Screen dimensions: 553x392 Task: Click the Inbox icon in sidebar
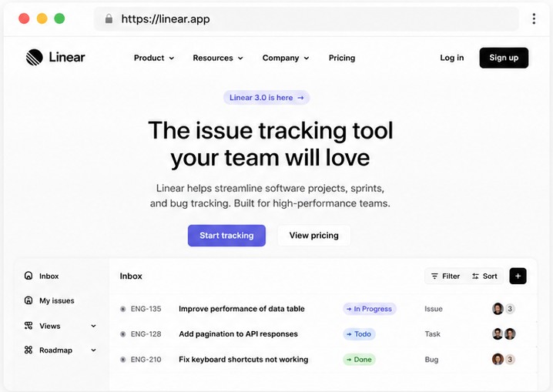[x=28, y=276]
